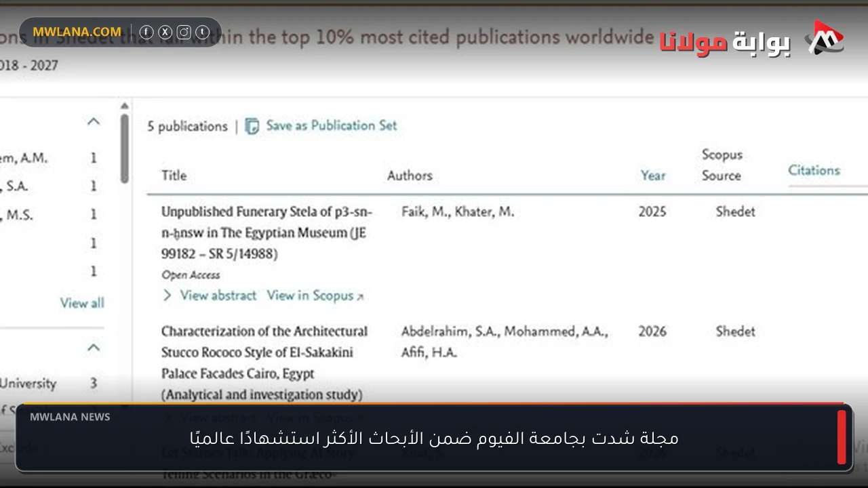
Task: Open the Save as Publication Set link
Action: click(331, 125)
